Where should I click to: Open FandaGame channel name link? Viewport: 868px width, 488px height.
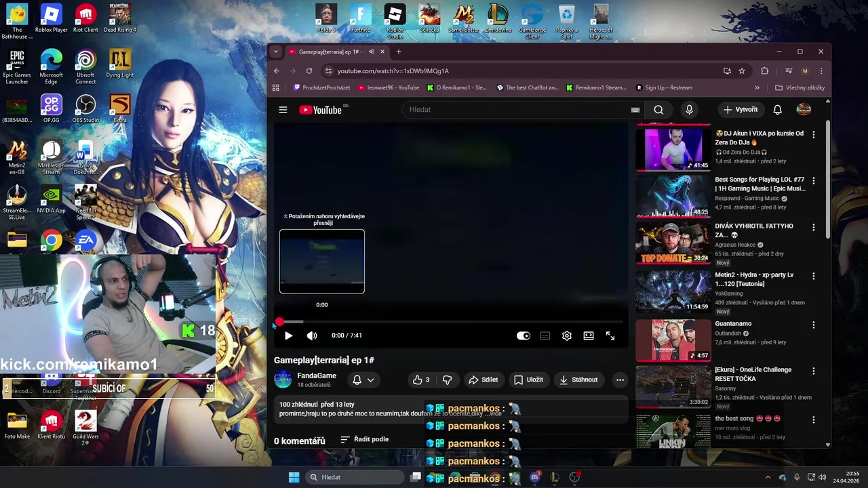pyautogui.click(x=317, y=375)
